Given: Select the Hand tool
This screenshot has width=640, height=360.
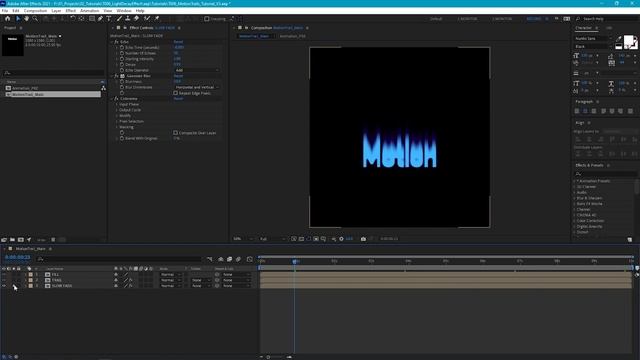Looking at the screenshot, I should click(x=27, y=19).
